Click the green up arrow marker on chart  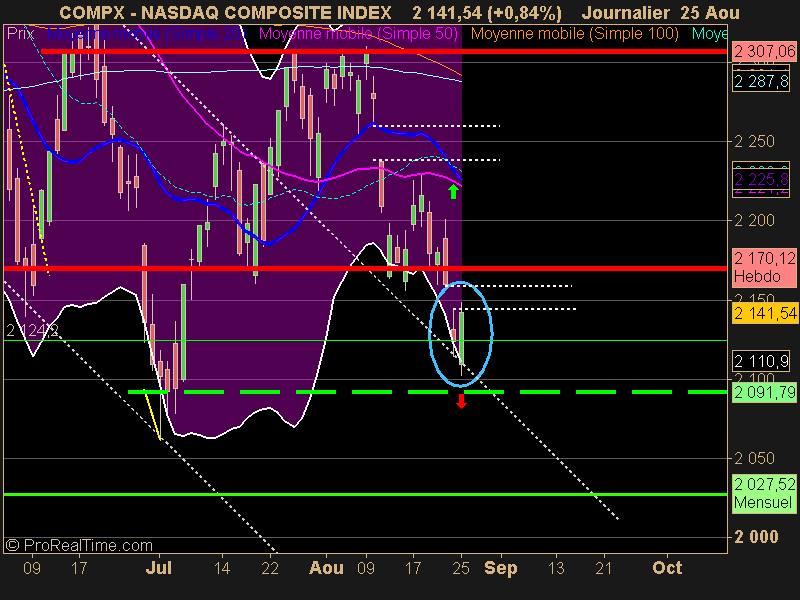click(x=453, y=192)
